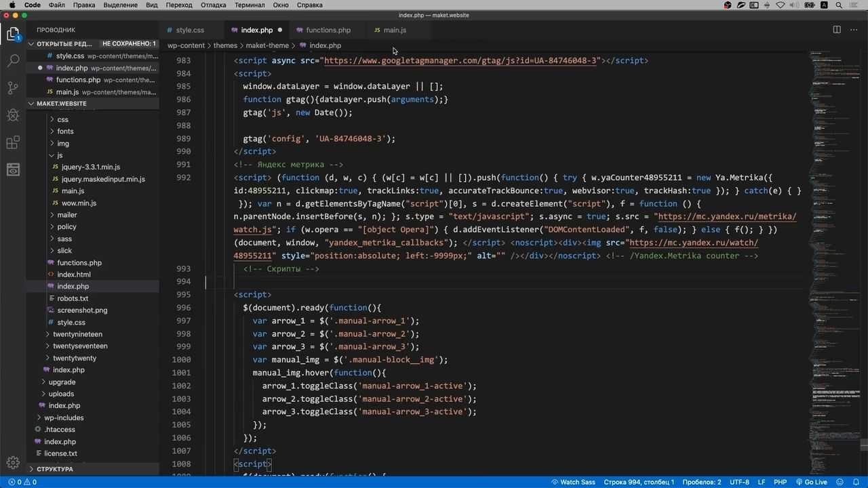Screen dimensions: 868x488
Task: Click themes in the breadcrumb
Action: [225, 45]
